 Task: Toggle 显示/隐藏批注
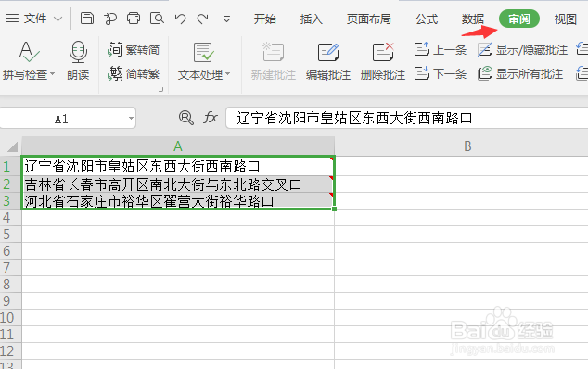point(522,49)
